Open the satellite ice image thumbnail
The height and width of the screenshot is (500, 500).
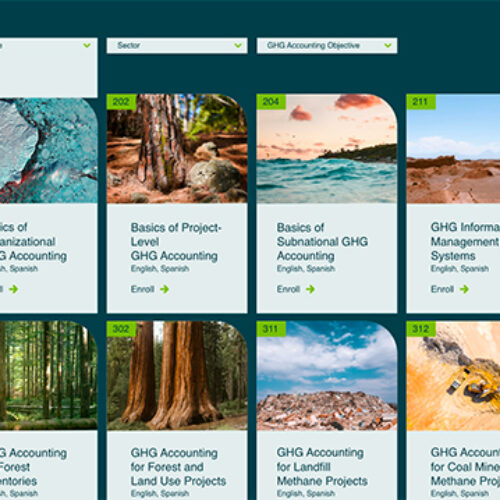pyautogui.click(x=49, y=151)
